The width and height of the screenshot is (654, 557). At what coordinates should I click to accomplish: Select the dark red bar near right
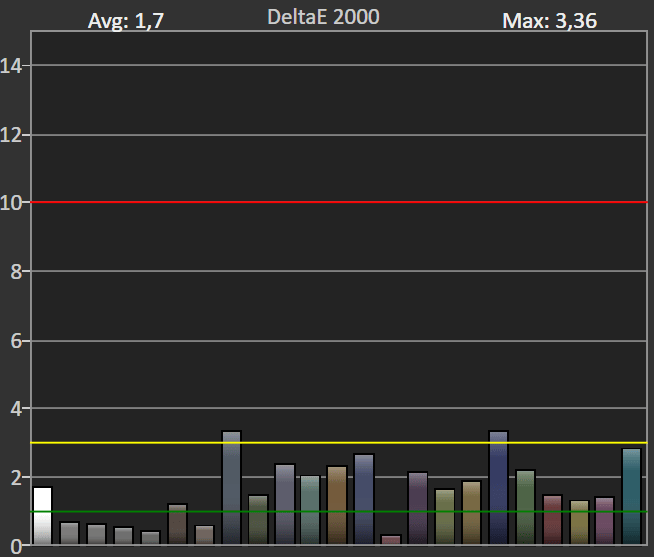(552, 520)
